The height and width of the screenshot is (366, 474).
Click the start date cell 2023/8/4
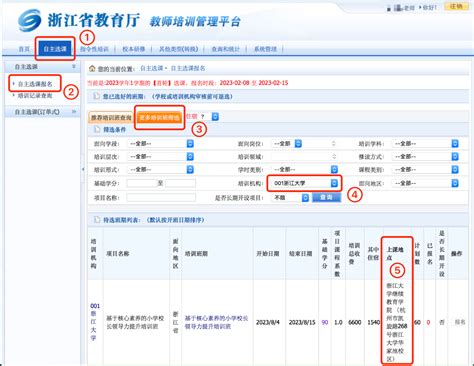268,322
